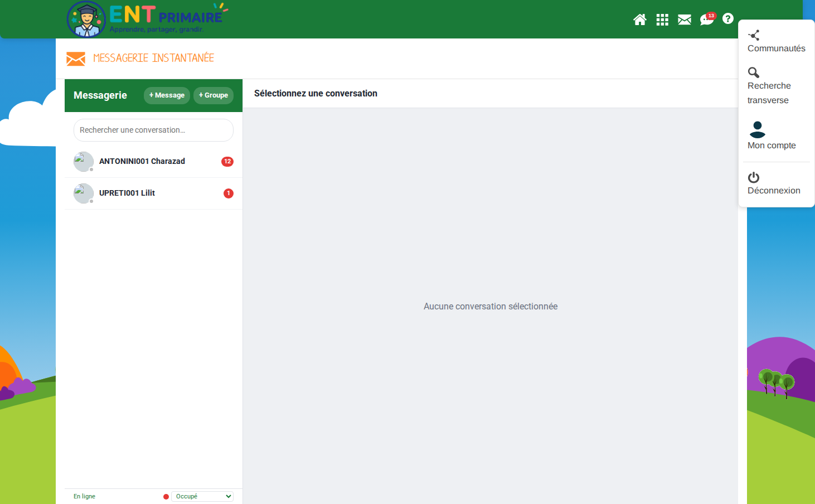Click ANTONINI001 Charazad avatar

click(84, 162)
